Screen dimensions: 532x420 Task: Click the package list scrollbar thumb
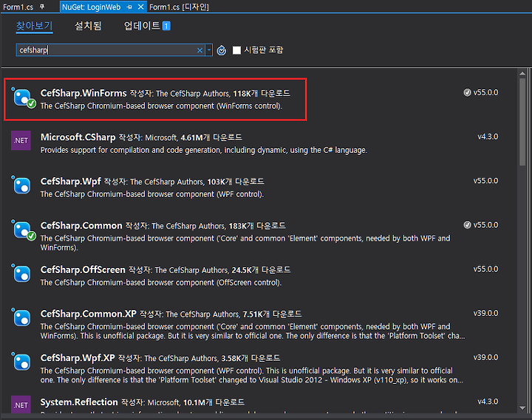click(522, 122)
